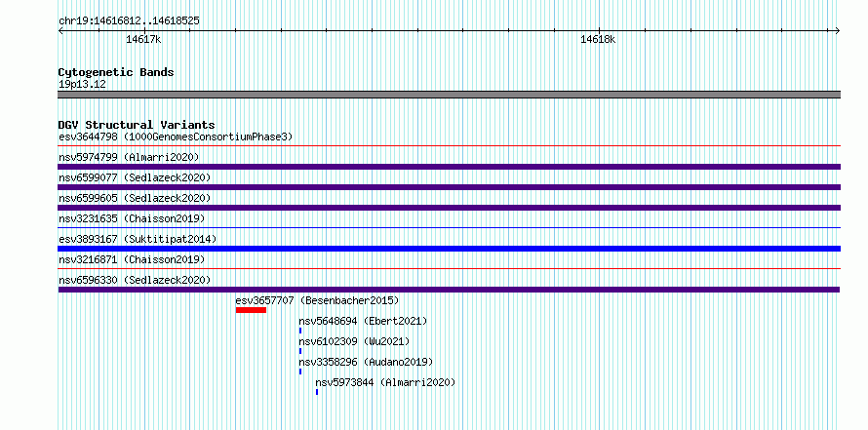
Task: Click the ruler's left arrow end
Action: coord(61,30)
